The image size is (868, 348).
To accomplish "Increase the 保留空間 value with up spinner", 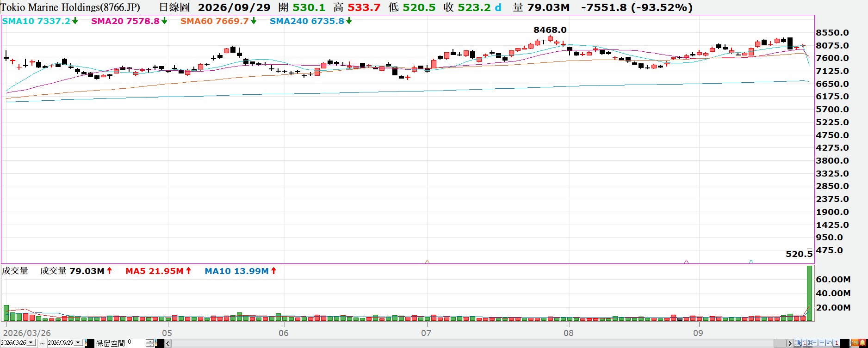I will (150, 341).
